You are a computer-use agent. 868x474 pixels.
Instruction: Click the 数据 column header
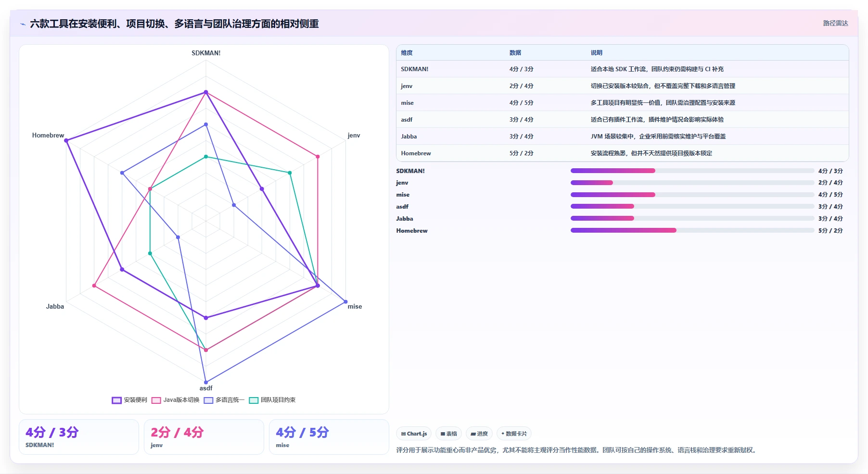[x=515, y=53]
